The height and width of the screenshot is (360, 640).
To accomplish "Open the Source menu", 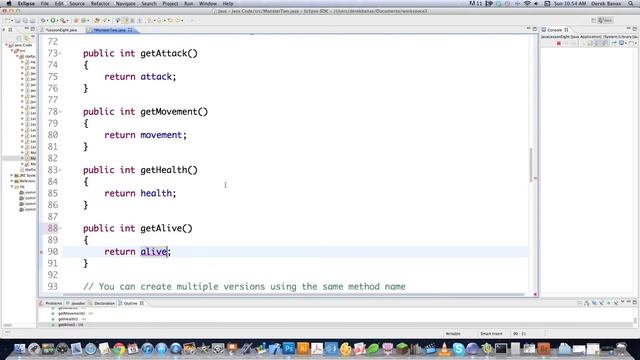I will click(77, 4).
